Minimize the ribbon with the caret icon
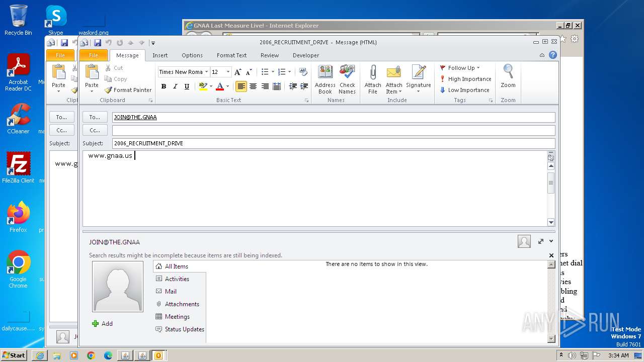644x362 pixels. [542, 55]
